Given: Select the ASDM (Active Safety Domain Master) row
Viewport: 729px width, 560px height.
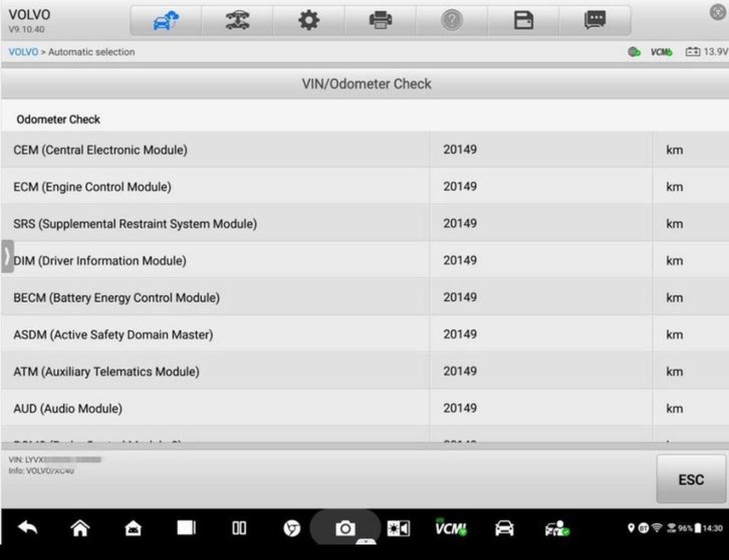Looking at the screenshot, I should coord(364,335).
